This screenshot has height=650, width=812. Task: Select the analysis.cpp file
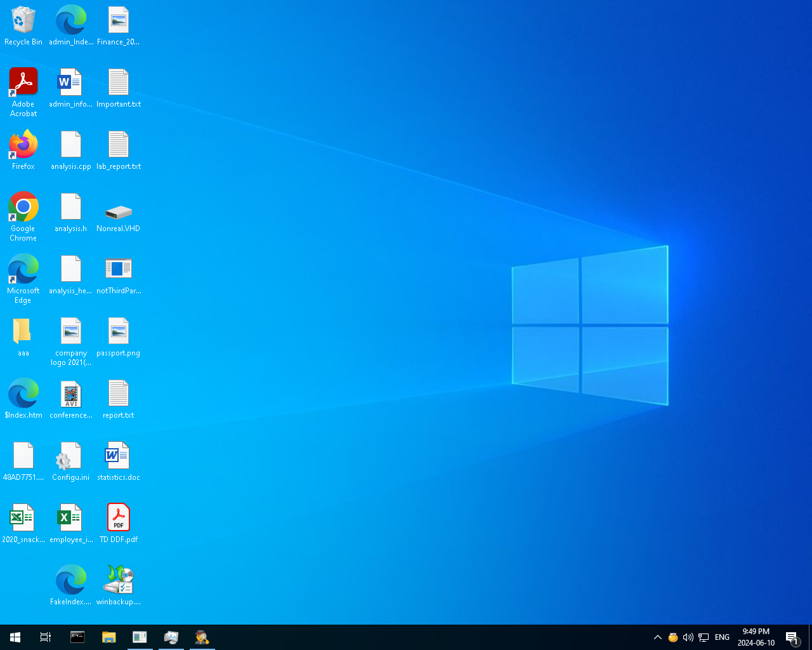[x=71, y=150]
